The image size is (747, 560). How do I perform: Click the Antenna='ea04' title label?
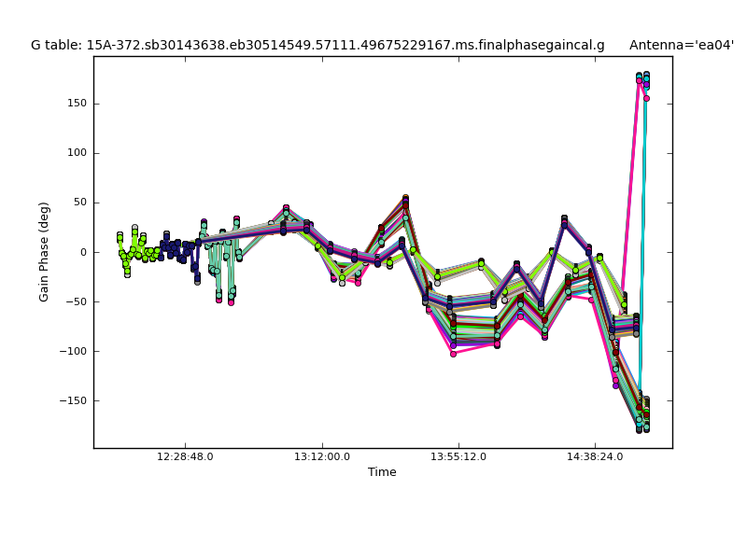pyautogui.click(x=681, y=45)
